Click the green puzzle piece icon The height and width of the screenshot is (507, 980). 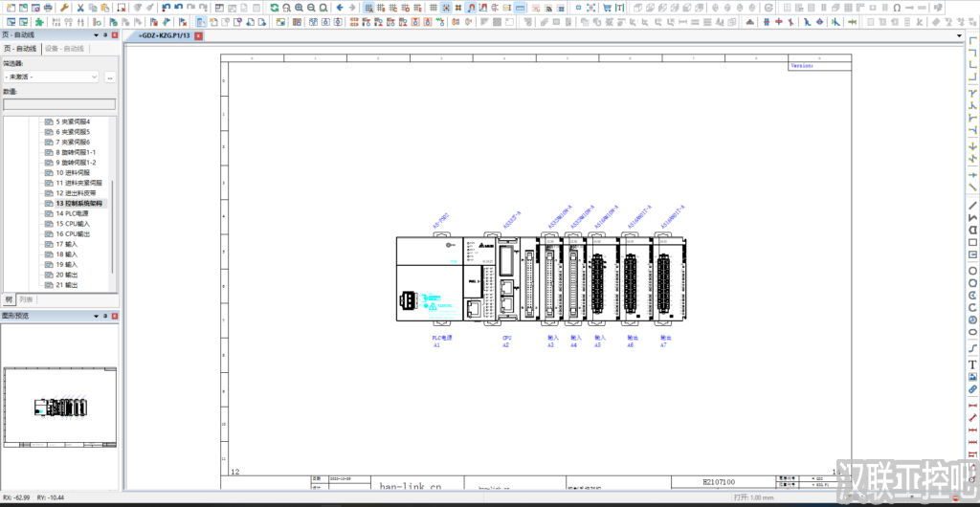pos(38,22)
